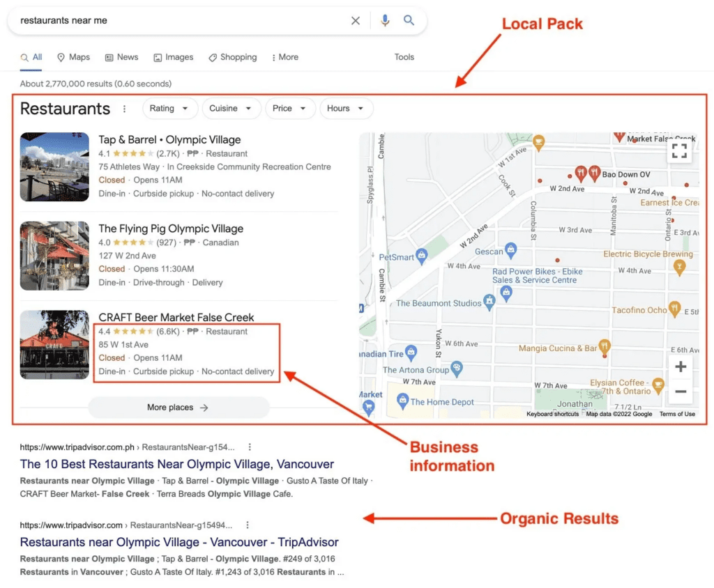
Task: Open the Cuisine filter dropdown
Action: tap(231, 109)
